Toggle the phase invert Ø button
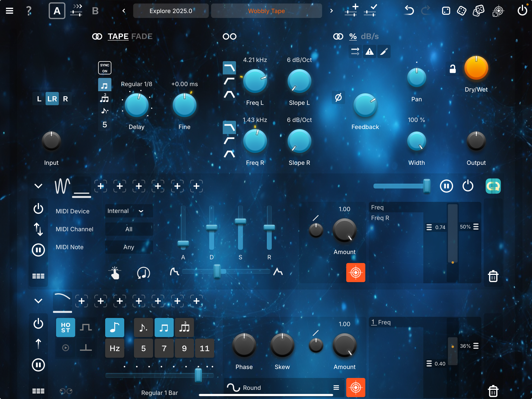This screenshot has height=399, width=532. [338, 97]
